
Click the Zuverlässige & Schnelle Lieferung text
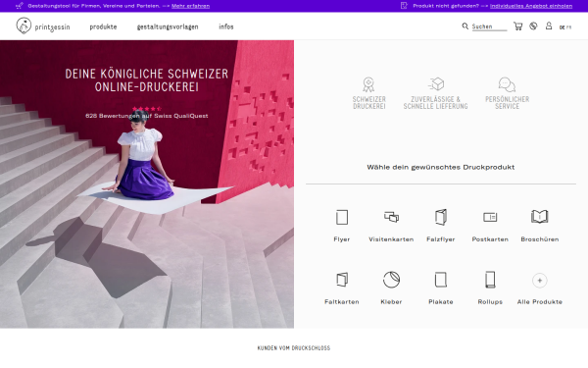[436, 102]
